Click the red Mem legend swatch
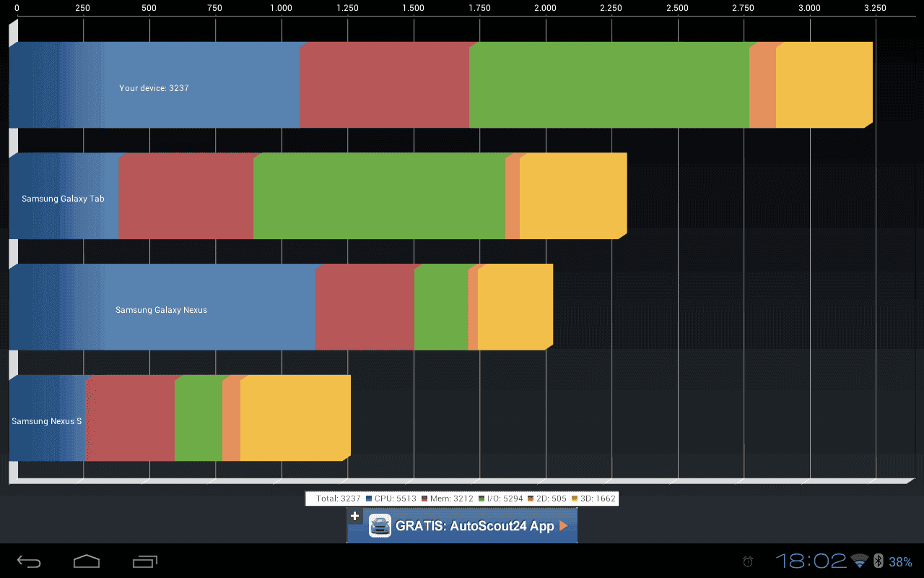Screen dimensions: 924x578 click(425, 499)
